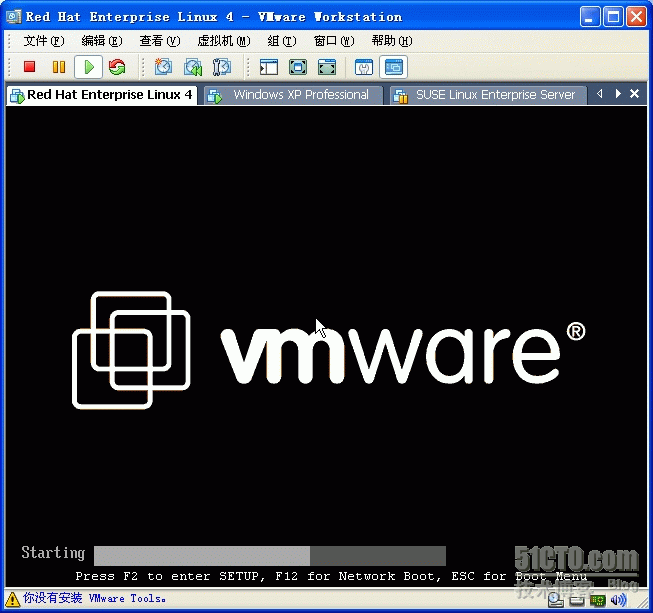Click the red Power Off button
This screenshot has height=613, width=653.
click(29, 67)
